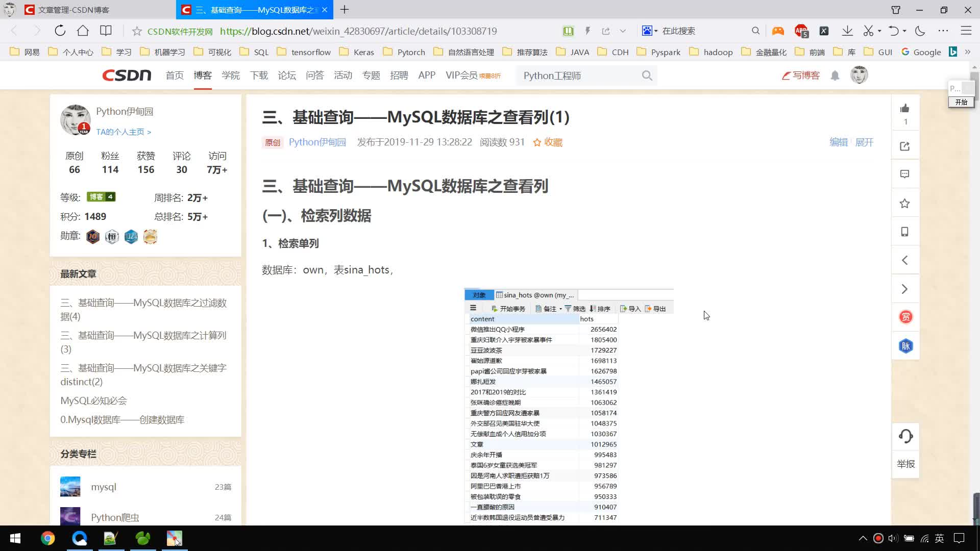Image resolution: width=980 pixels, height=551 pixels.
Task: Click the star favorite icon in right sidebar
Action: (x=905, y=204)
